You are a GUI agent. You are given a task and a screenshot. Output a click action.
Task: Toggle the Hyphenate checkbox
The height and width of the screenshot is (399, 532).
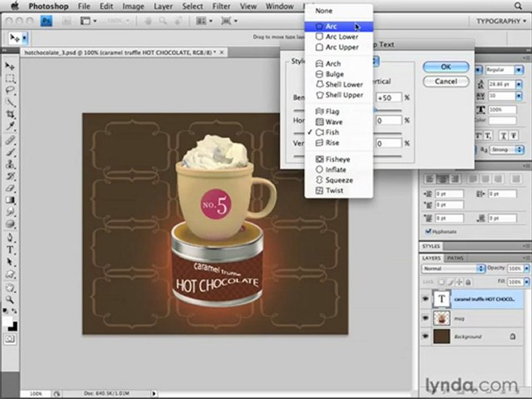pos(428,232)
